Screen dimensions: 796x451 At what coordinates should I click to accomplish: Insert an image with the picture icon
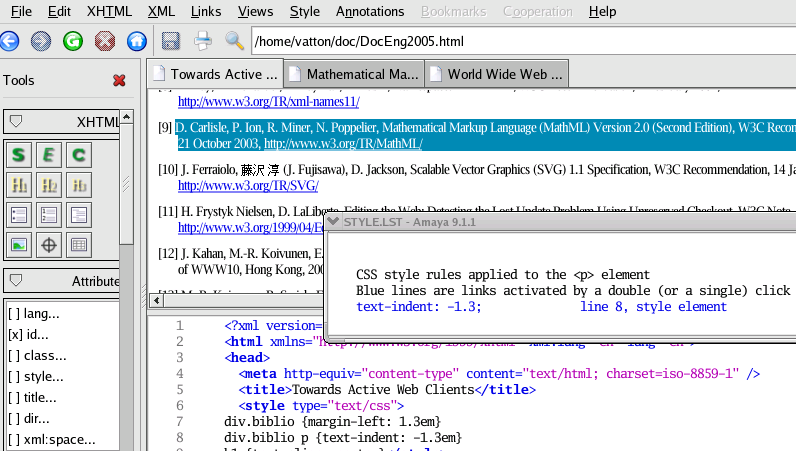tap(19, 245)
